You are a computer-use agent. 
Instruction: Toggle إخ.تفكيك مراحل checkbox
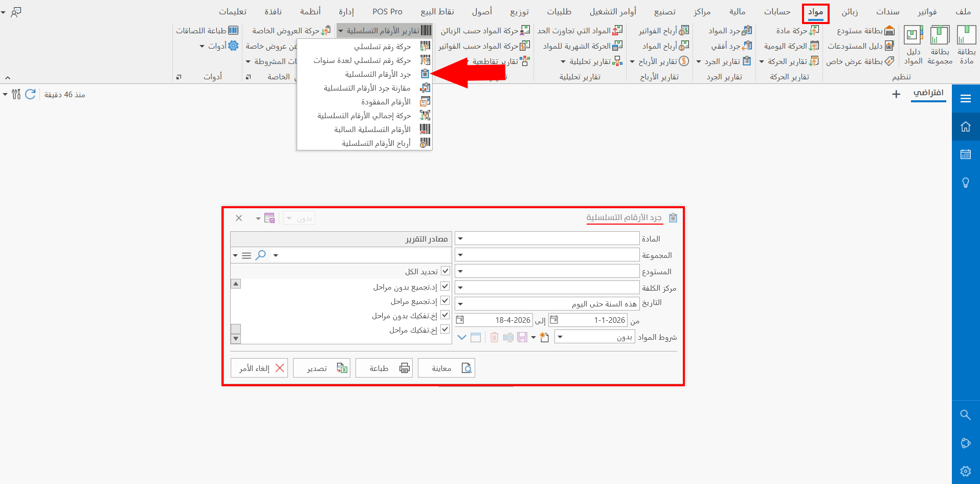click(x=445, y=329)
